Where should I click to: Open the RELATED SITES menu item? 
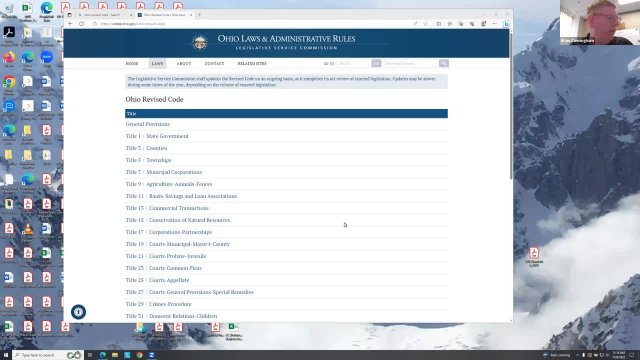[252, 64]
